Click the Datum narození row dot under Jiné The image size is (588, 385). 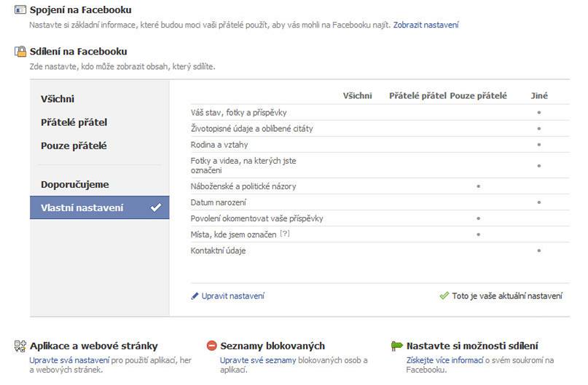539,202
